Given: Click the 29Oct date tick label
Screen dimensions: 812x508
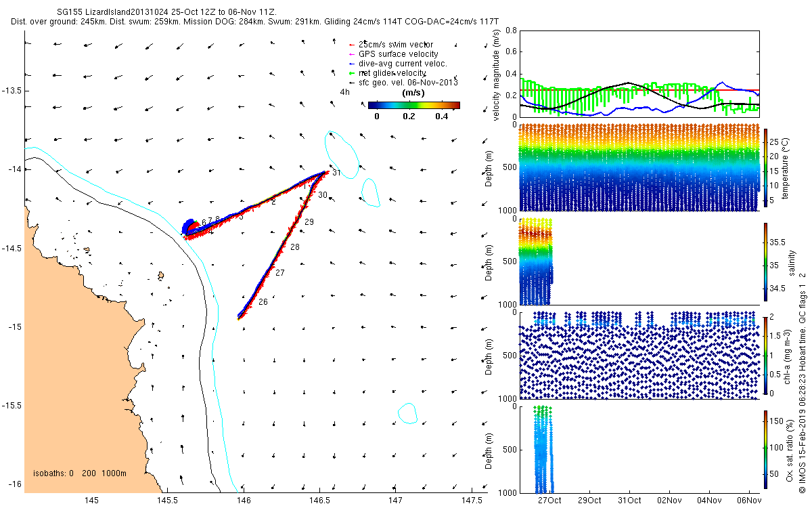Looking at the screenshot, I should (589, 500).
